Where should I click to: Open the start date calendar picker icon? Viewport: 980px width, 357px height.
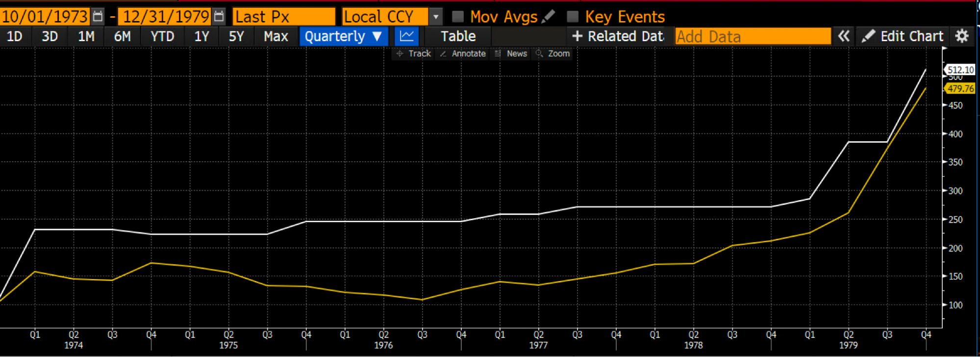[98, 17]
